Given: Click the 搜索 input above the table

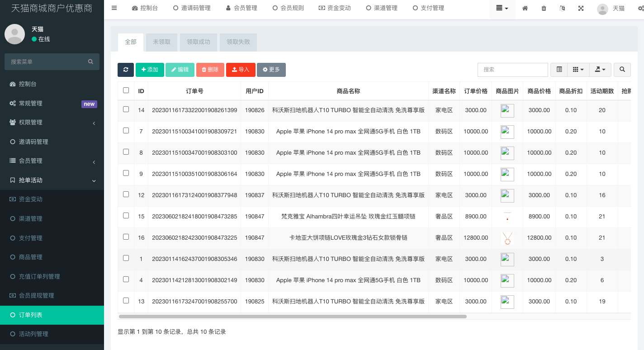Looking at the screenshot, I should tap(512, 70).
